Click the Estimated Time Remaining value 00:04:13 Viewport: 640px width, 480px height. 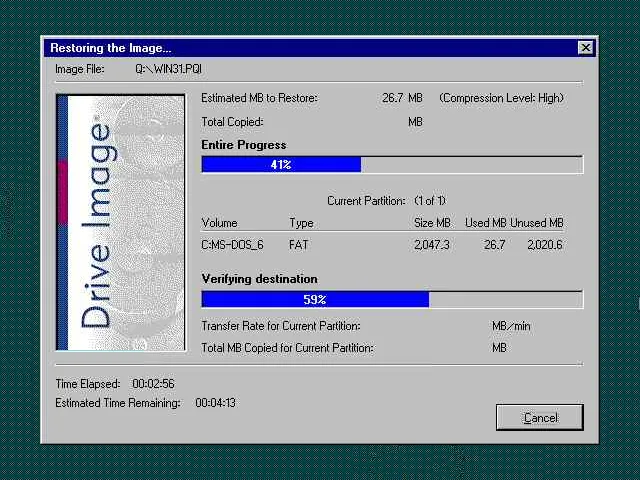215,403
